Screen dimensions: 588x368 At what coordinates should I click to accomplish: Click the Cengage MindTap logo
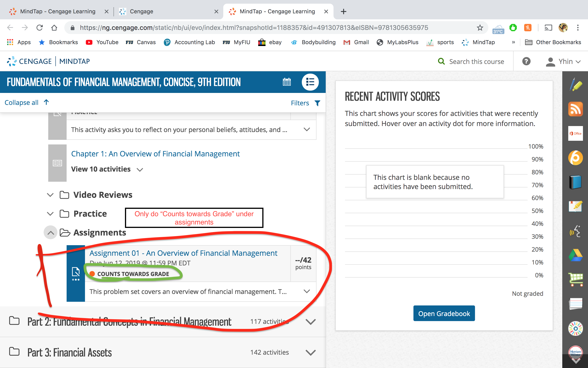(48, 61)
